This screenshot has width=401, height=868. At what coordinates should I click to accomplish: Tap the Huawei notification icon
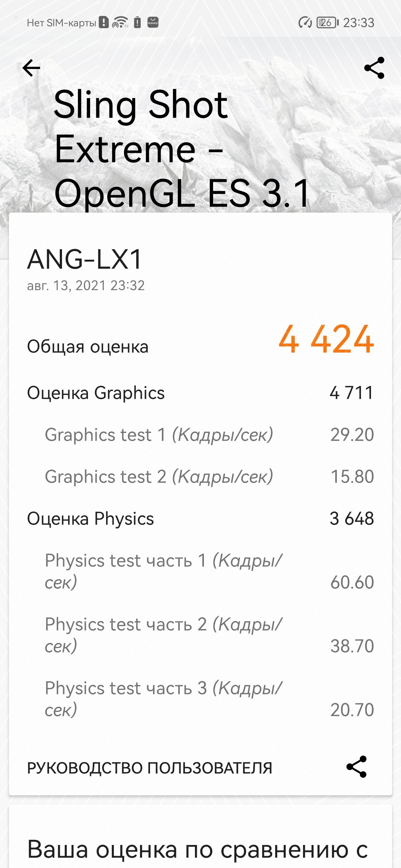click(x=153, y=22)
